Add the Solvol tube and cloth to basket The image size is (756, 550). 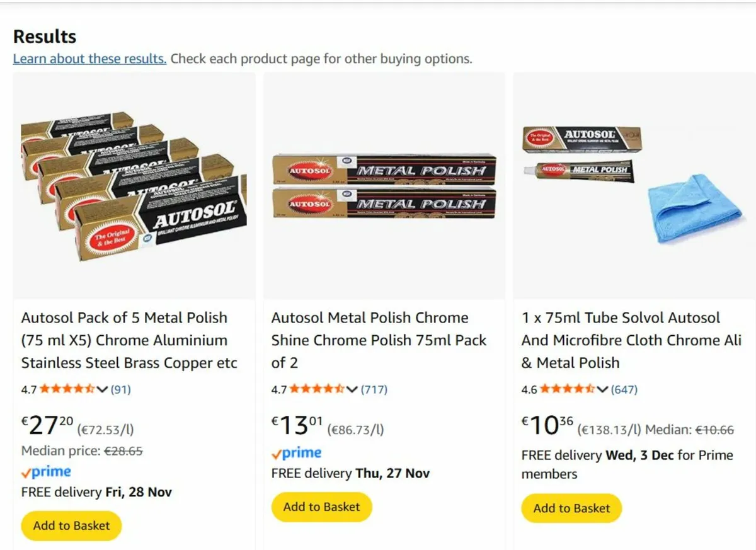(x=571, y=508)
